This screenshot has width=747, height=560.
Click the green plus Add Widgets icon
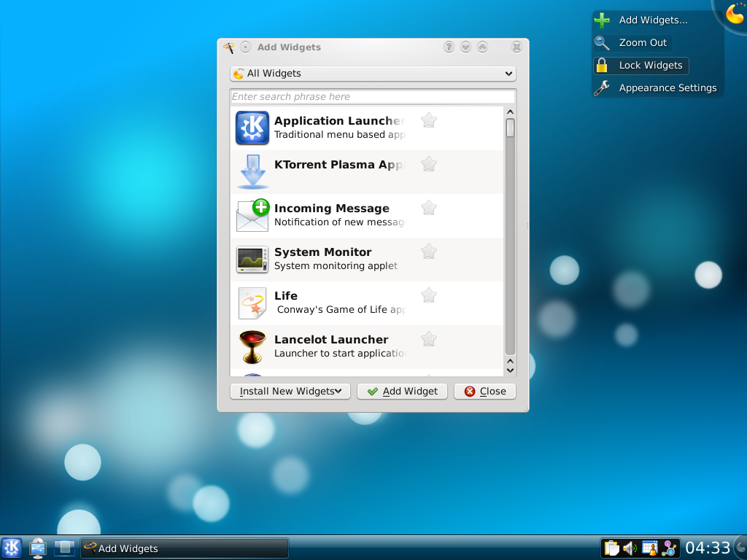[x=602, y=20]
